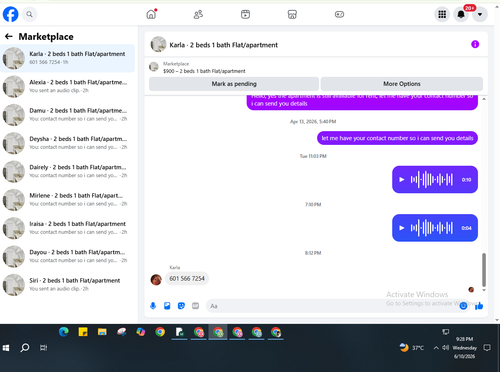Image resolution: width=500 pixels, height=372 pixels.
Task: Click Karla's chat header title
Action: 223,45
